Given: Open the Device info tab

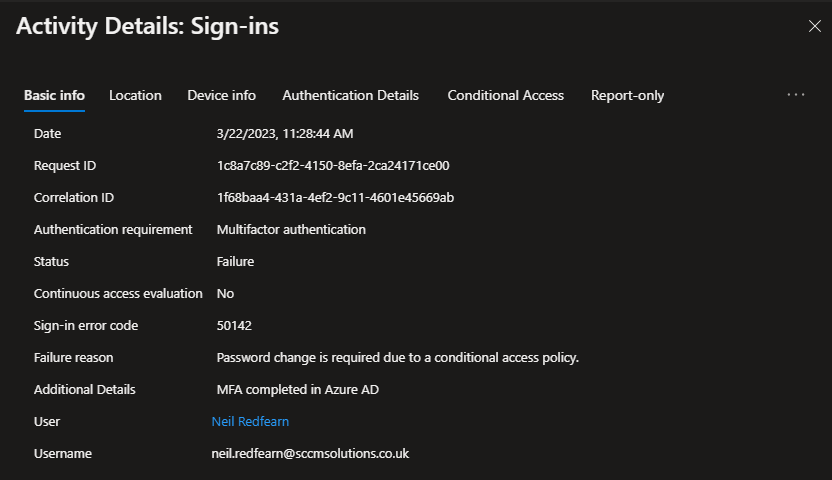Looking at the screenshot, I should (x=221, y=95).
